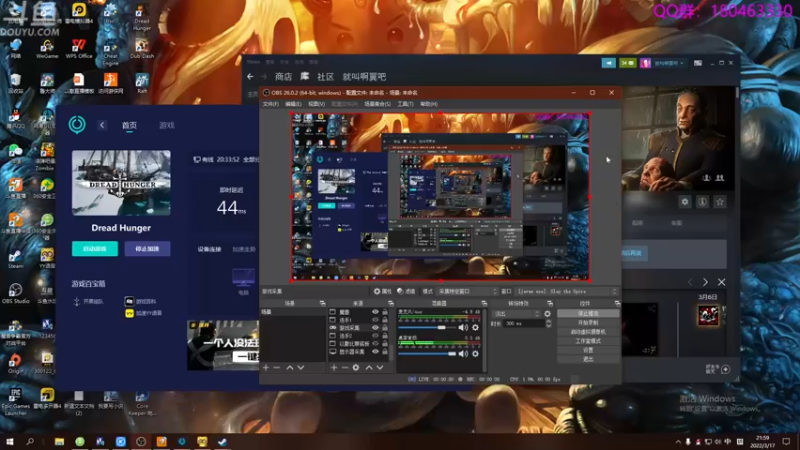
Task: Undock the OBS Sources panel
Action: (391, 303)
